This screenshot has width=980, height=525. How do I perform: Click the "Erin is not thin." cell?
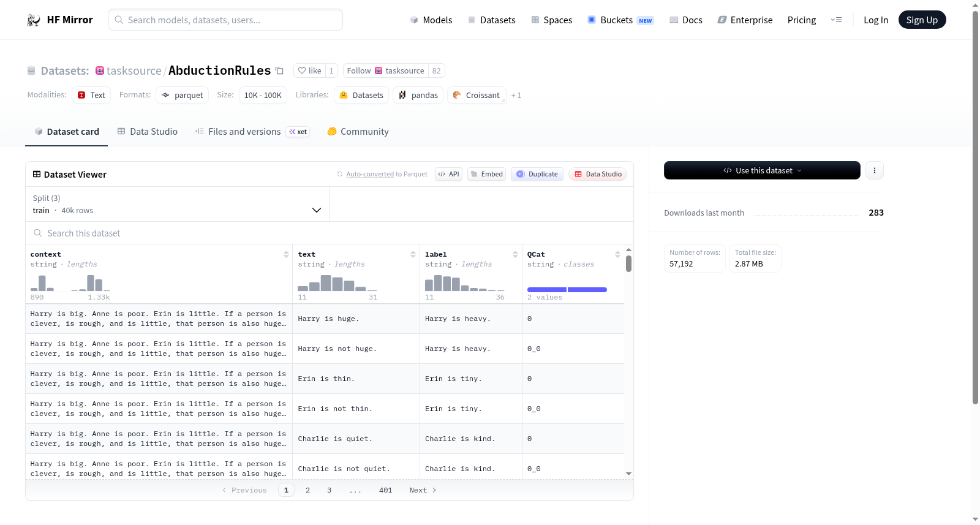pyautogui.click(x=356, y=409)
